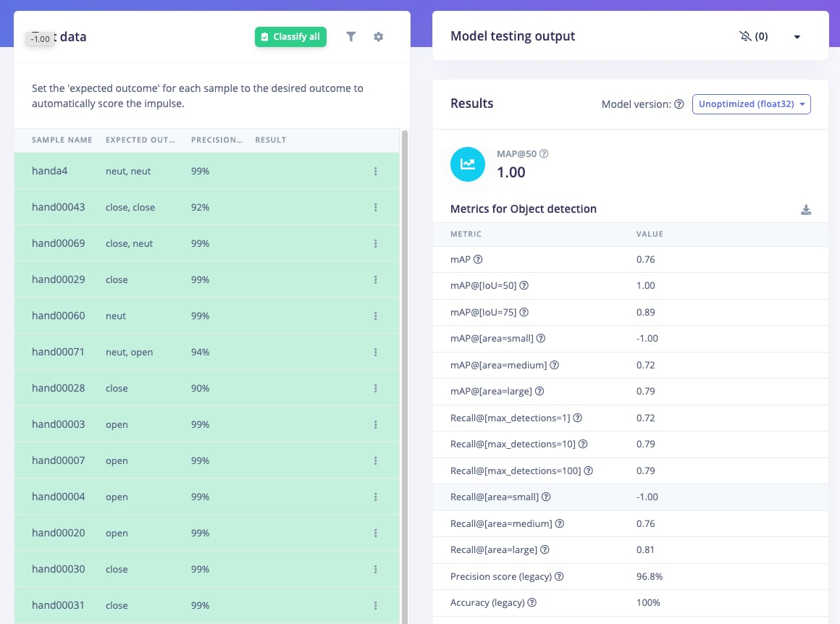The width and height of the screenshot is (840, 624).
Task: Show help for Accuracy (legacy)
Action: (x=532, y=602)
